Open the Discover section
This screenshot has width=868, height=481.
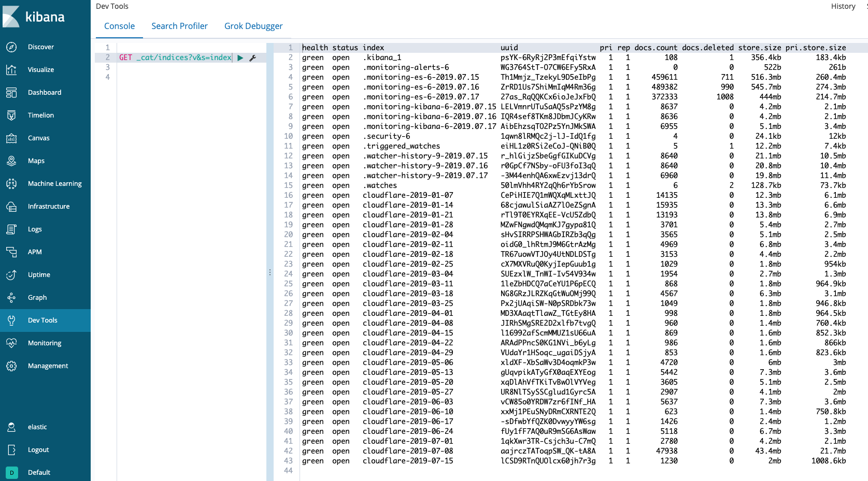click(x=41, y=47)
